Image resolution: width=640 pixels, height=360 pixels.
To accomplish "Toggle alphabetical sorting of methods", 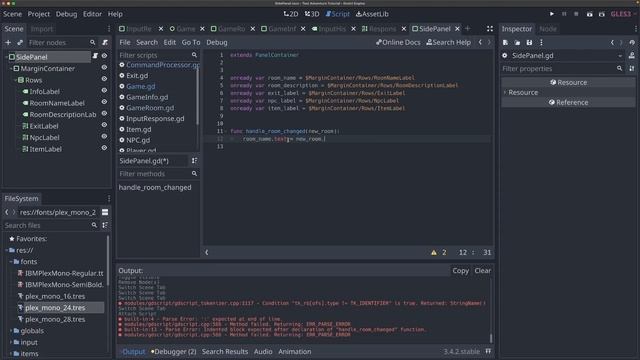I will [194, 161].
